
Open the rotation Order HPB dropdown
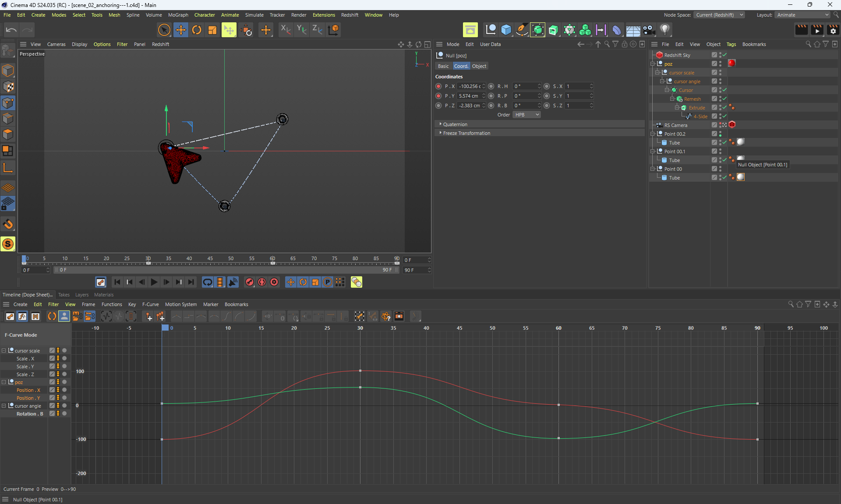pyautogui.click(x=527, y=115)
